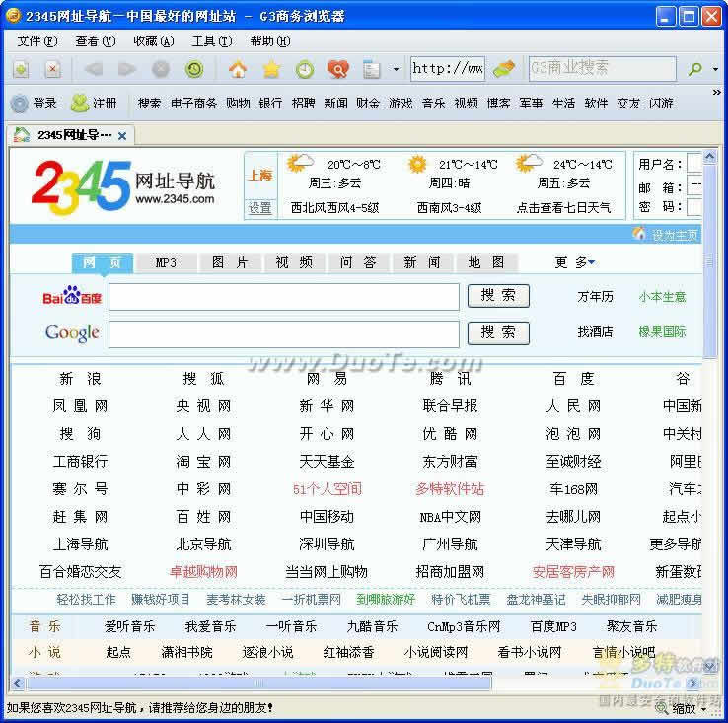Screen dimensions: 728x723
Task: Click the G3商业搜索 search box
Action: (x=602, y=69)
